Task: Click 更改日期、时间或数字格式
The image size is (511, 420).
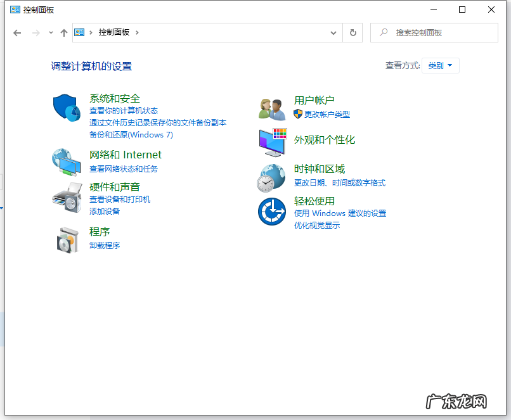Action: tap(340, 182)
